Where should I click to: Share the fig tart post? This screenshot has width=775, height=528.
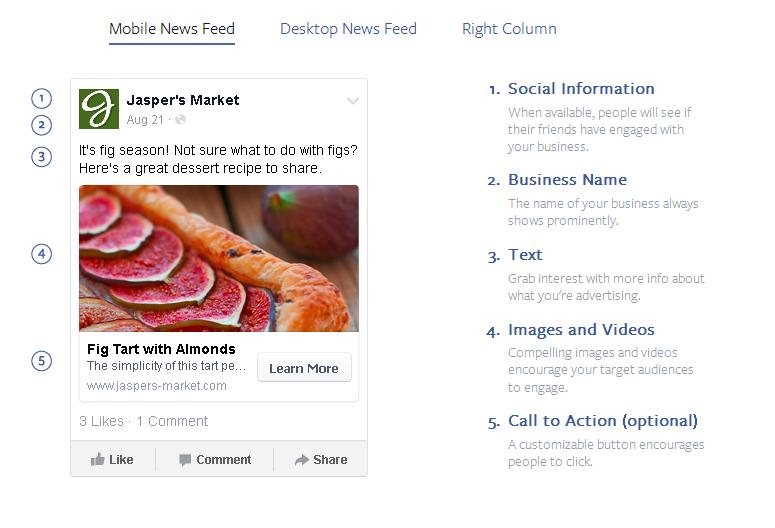pos(320,460)
